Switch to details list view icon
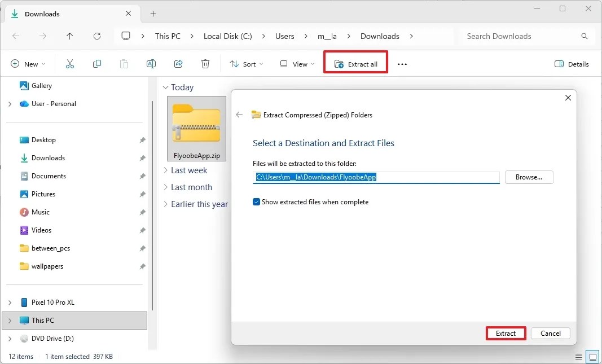602x364 pixels. (578, 357)
